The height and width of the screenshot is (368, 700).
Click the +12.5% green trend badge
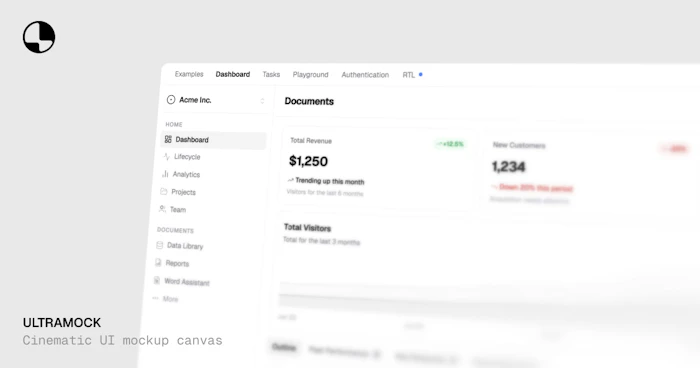click(450, 144)
